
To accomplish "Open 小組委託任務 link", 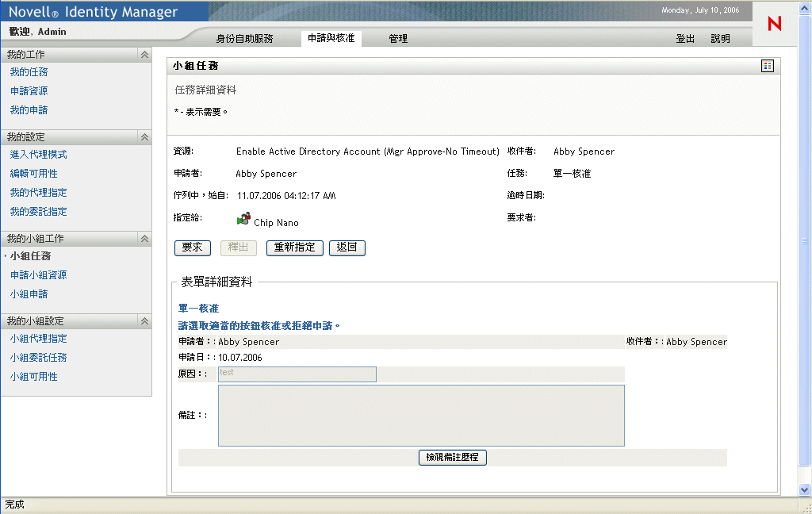I will (38, 358).
